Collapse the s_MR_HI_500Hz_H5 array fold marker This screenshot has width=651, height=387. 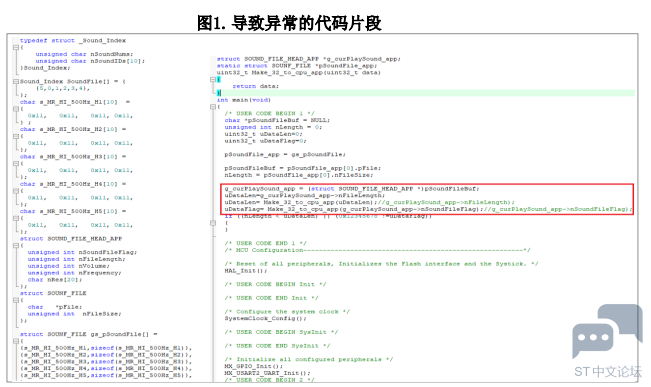tap(16, 218)
